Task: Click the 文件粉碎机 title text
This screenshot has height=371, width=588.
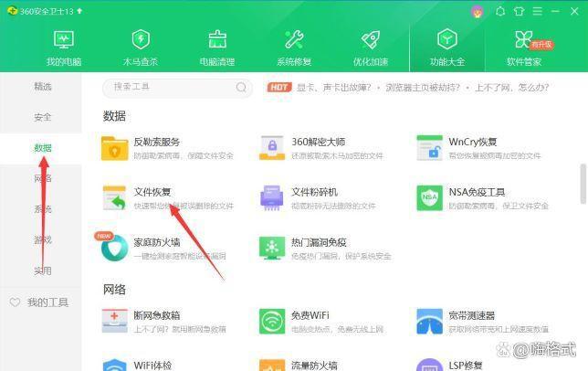Action: [x=315, y=192]
